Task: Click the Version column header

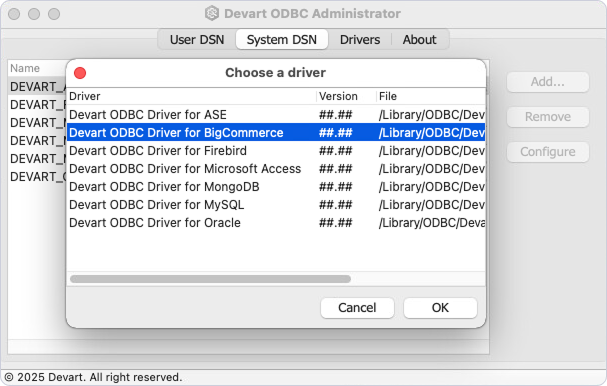Action: (x=346, y=96)
